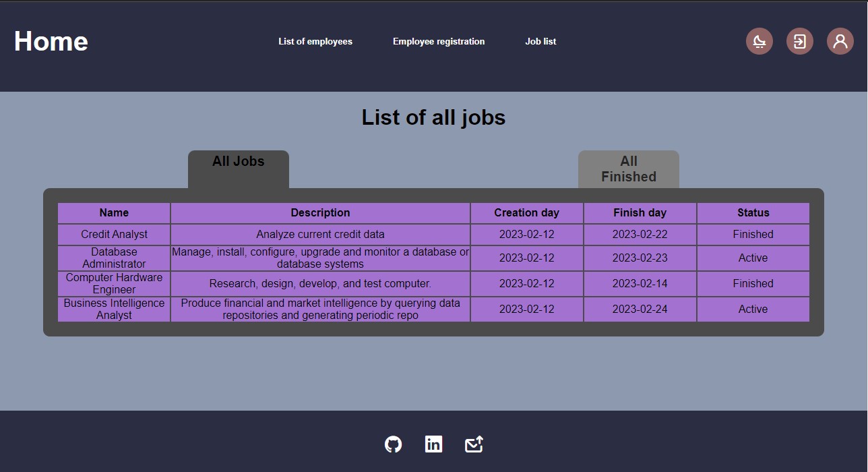Click the 'Manage, install, configure' description cell
The image size is (868, 472).
pyautogui.click(x=320, y=258)
